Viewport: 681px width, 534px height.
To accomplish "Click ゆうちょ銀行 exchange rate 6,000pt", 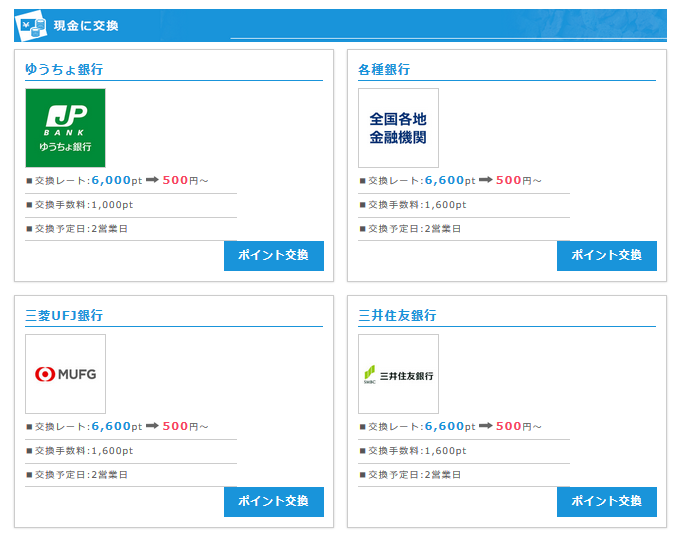I will click(116, 180).
